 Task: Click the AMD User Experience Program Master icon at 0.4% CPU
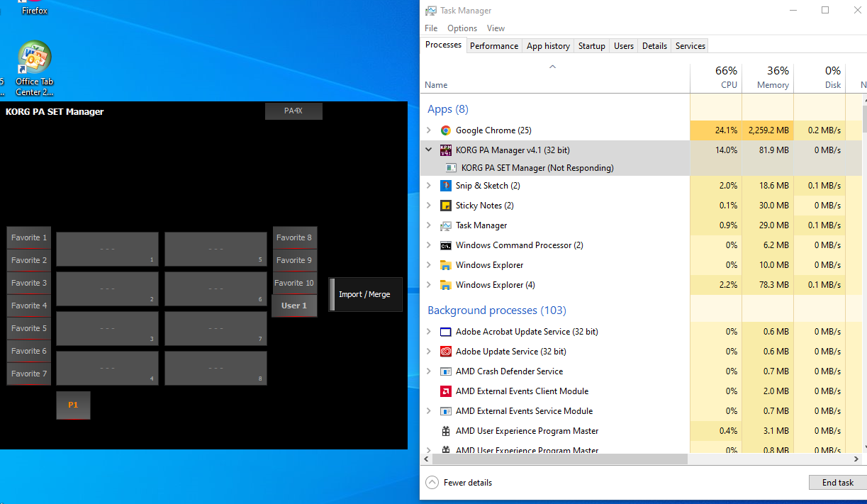coord(446,431)
